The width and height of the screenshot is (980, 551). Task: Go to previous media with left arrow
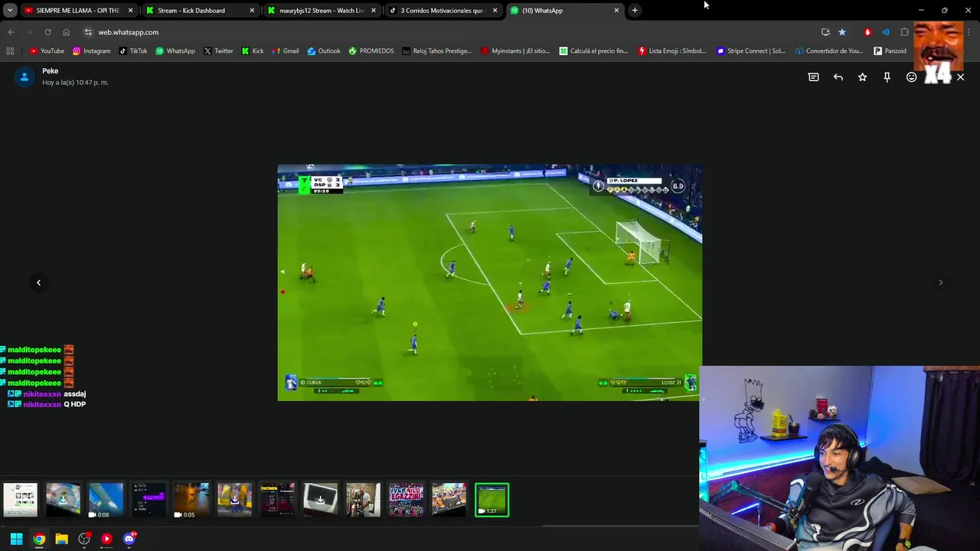point(38,282)
